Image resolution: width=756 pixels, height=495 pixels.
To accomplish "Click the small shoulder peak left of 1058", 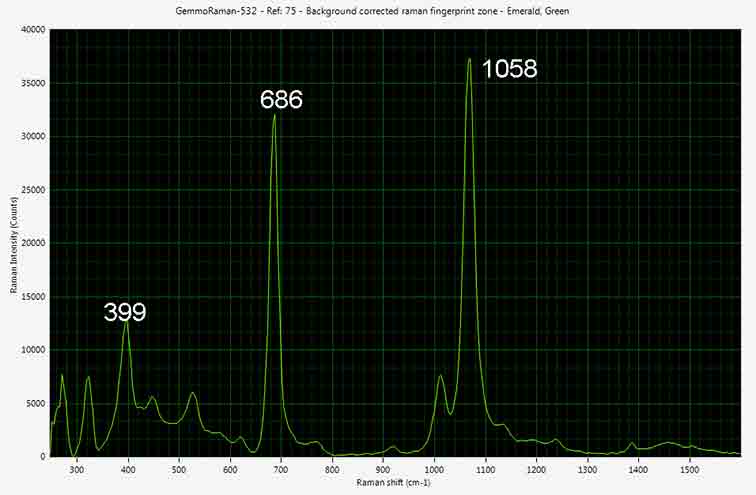I will (441, 376).
